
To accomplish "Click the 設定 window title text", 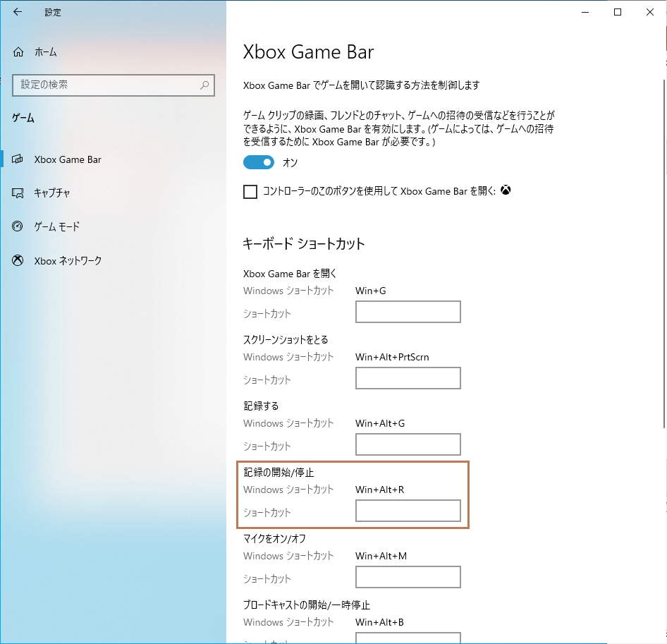I will coord(53,12).
